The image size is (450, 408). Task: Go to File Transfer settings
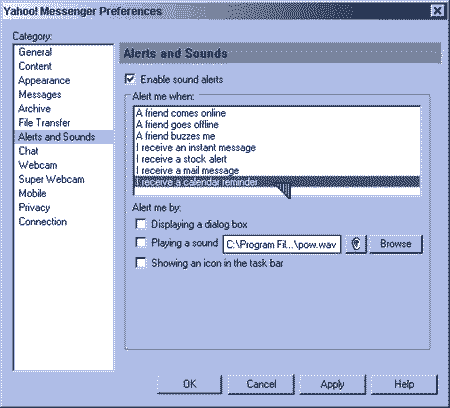[44, 123]
